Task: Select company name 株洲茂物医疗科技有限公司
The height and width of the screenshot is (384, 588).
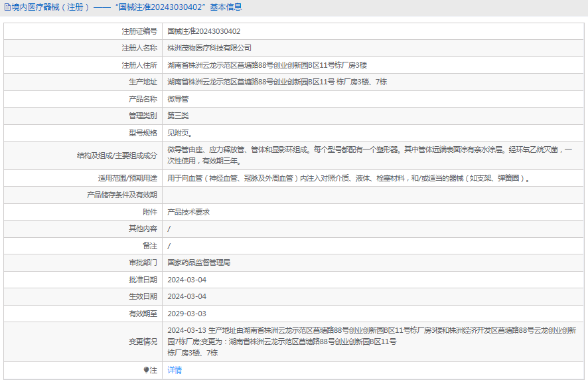Action: coord(209,48)
